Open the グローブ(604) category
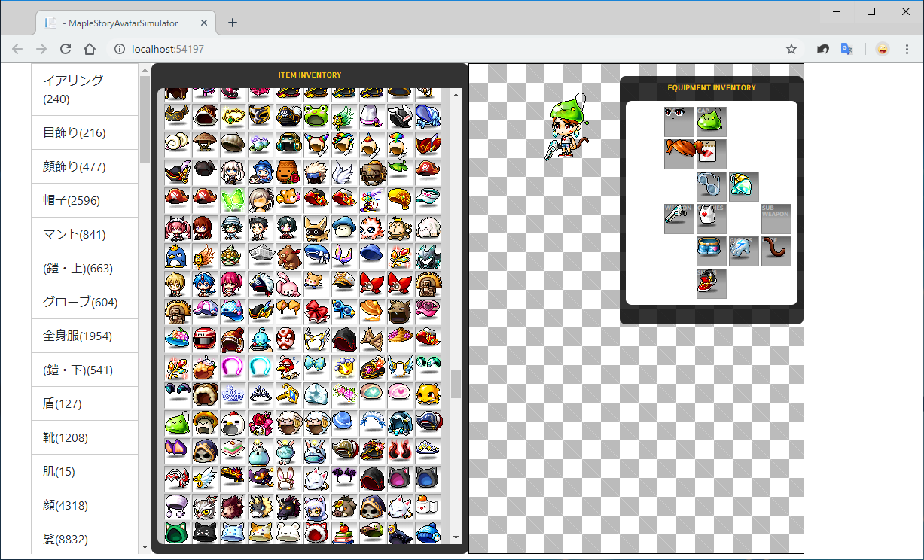 (x=84, y=303)
